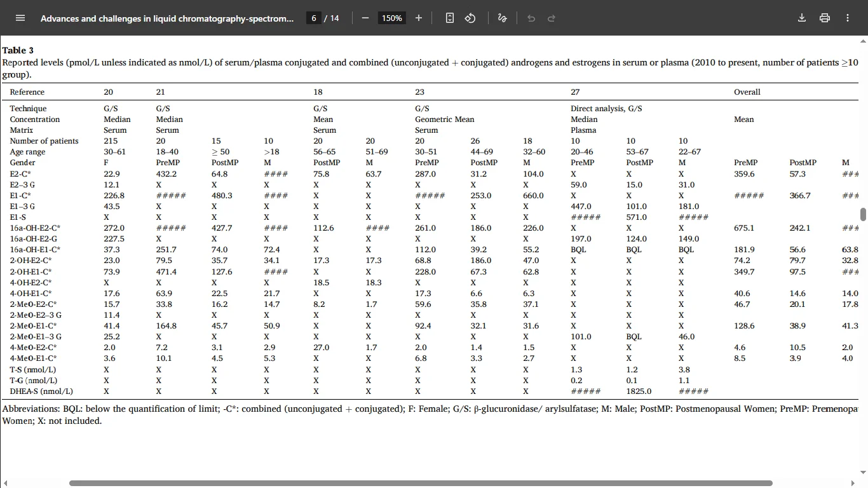This screenshot has width=868, height=488.
Task: Open the more actions three-dot menu
Action: (x=848, y=18)
